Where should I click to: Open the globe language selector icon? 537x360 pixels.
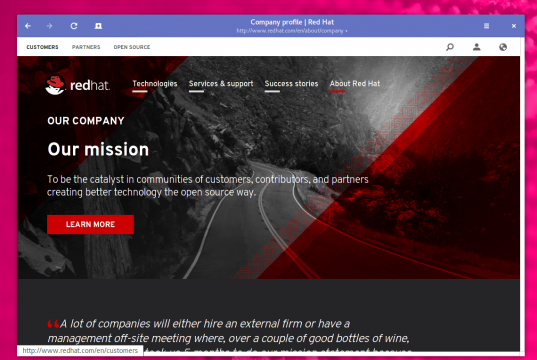[503, 47]
